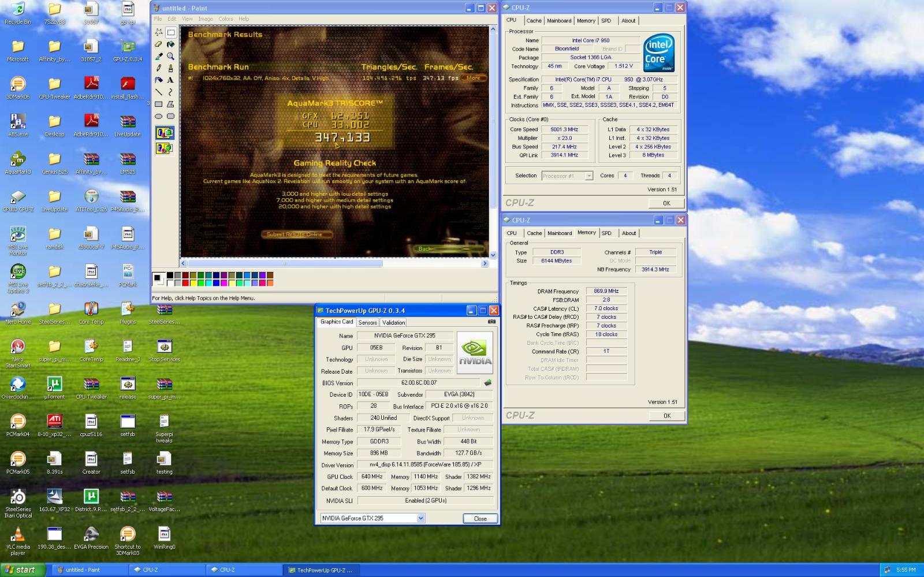Image resolution: width=924 pixels, height=577 pixels.
Task: Select the Text tool in Paint
Action: pyautogui.click(x=171, y=80)
